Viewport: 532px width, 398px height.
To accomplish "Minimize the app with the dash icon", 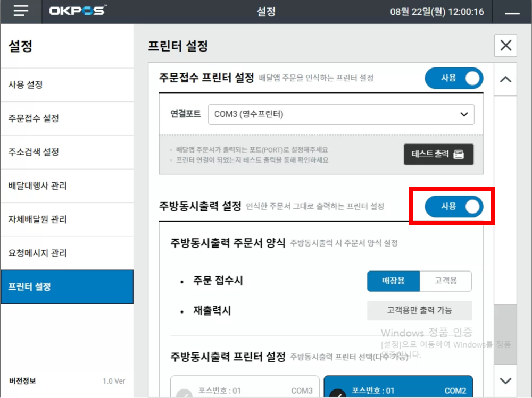I will pyautogui.click(x=512, y=12).
